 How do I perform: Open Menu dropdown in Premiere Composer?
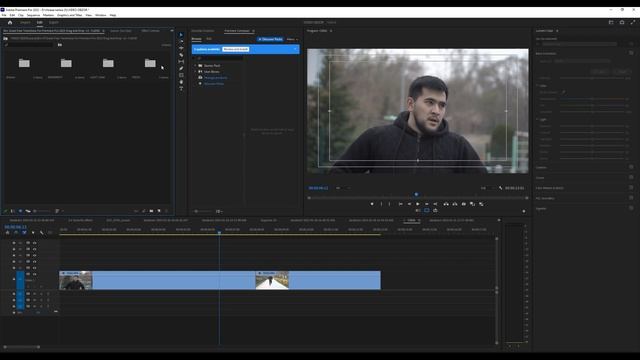point(292,39)
